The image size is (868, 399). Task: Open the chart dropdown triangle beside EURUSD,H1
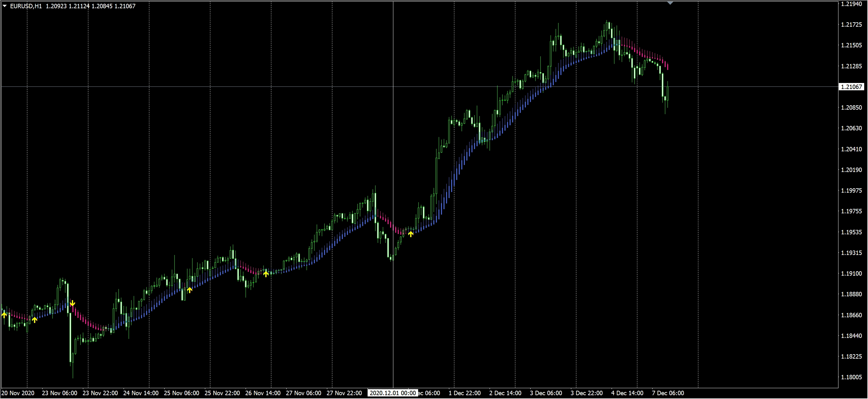click(5, 6)
